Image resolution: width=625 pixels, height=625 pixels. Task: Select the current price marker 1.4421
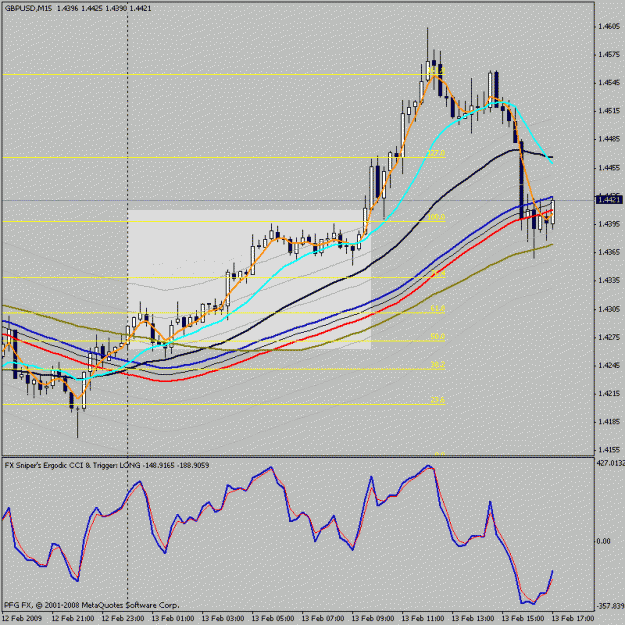[608, 199]
